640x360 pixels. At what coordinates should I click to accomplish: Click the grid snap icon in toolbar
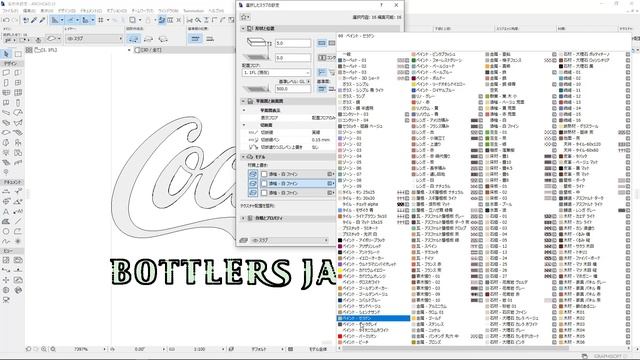(x=101, y=20)
